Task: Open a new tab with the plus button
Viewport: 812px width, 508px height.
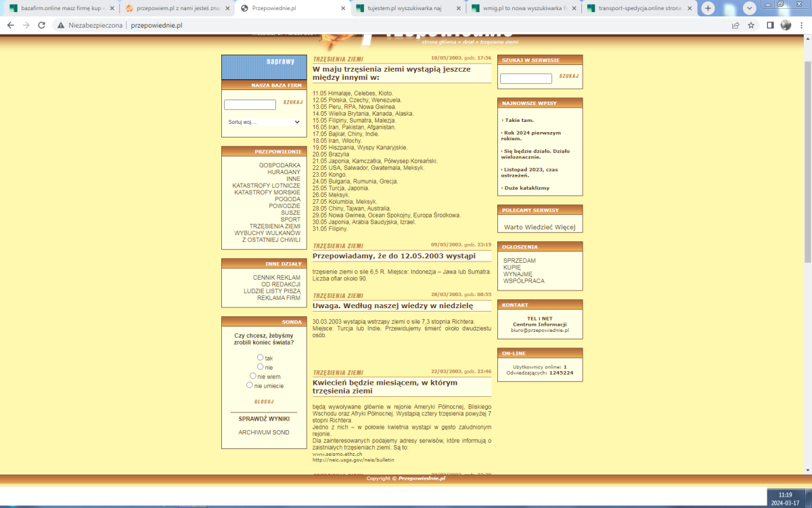Action: [x=708, y=8]
